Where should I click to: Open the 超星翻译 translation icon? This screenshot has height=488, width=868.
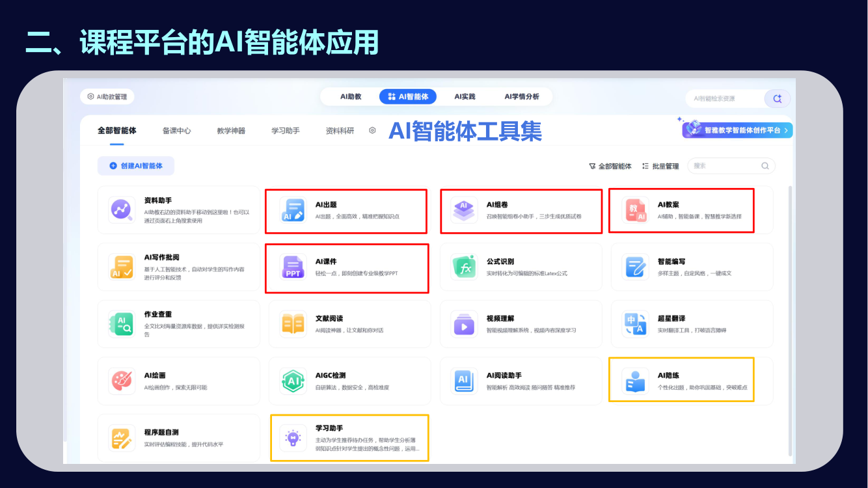click(635, 323)
